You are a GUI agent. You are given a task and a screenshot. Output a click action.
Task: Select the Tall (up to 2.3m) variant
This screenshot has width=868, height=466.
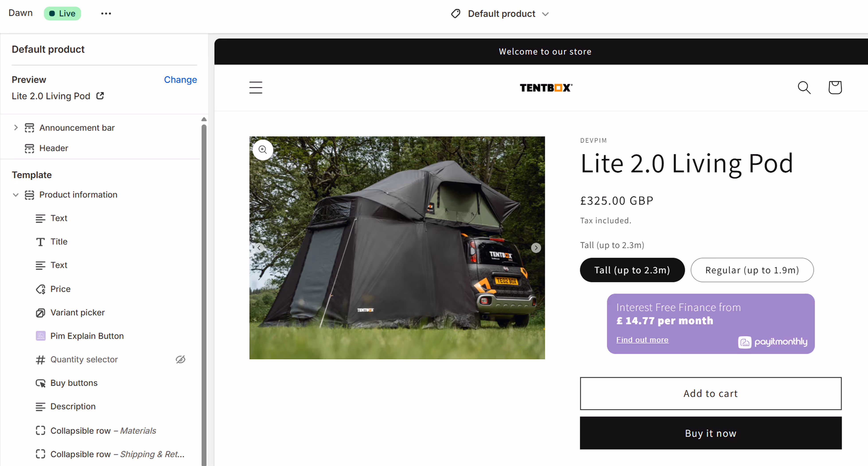pos(632,270)
